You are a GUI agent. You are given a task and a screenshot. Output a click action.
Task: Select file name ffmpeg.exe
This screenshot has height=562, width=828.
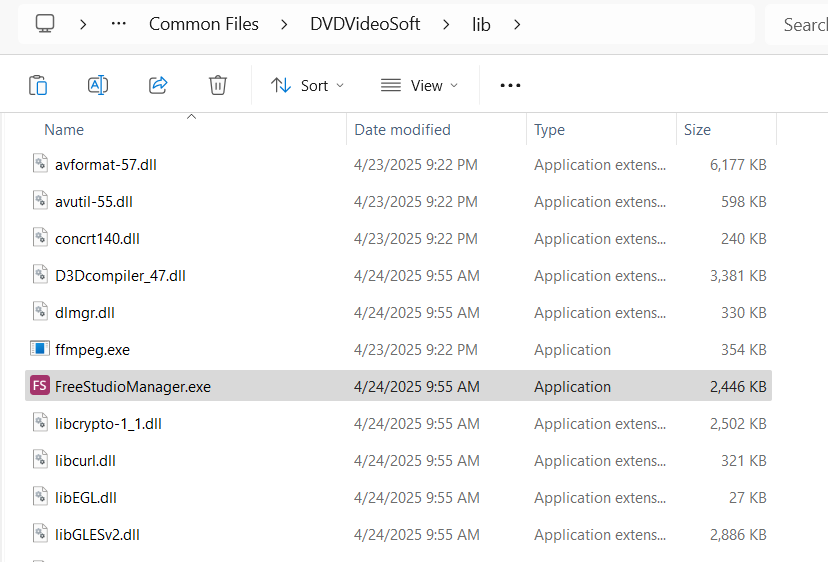(92, 350)
